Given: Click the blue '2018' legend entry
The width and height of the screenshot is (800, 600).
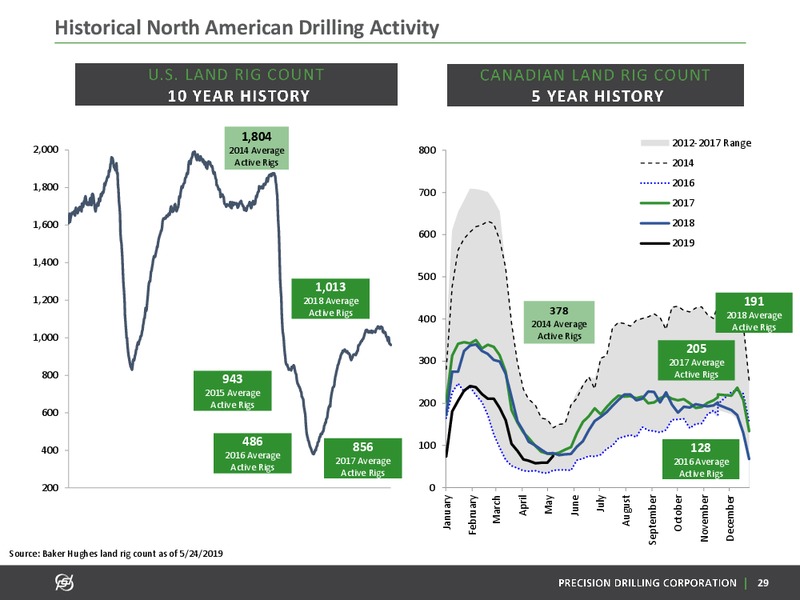Looking at the screenshot, I should point(667,223).
